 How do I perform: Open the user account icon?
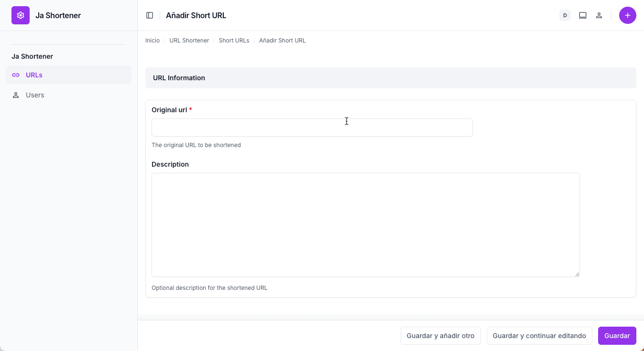(x=599, y=15)
